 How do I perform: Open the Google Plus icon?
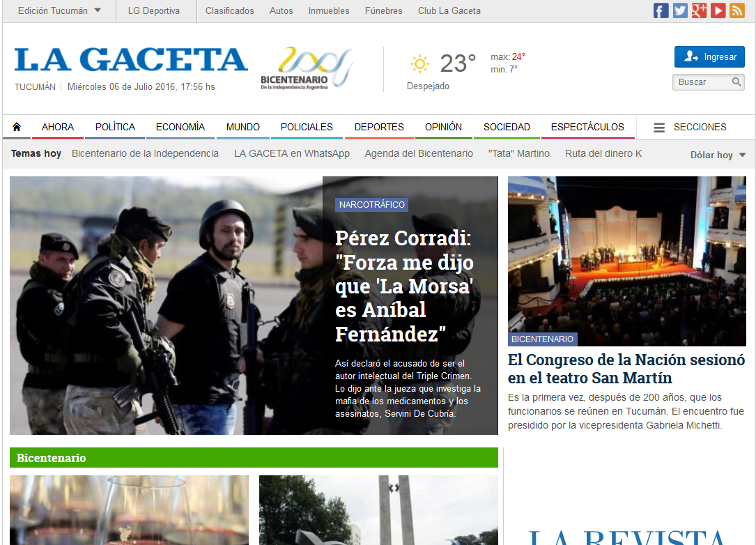click(x=699, y=10)
